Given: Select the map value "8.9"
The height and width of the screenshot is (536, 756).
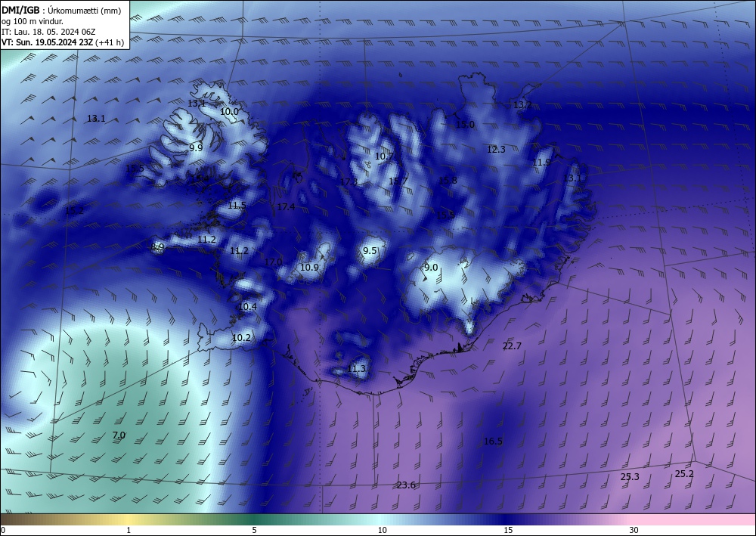Looking at the screenshot, I should point(158,246).
